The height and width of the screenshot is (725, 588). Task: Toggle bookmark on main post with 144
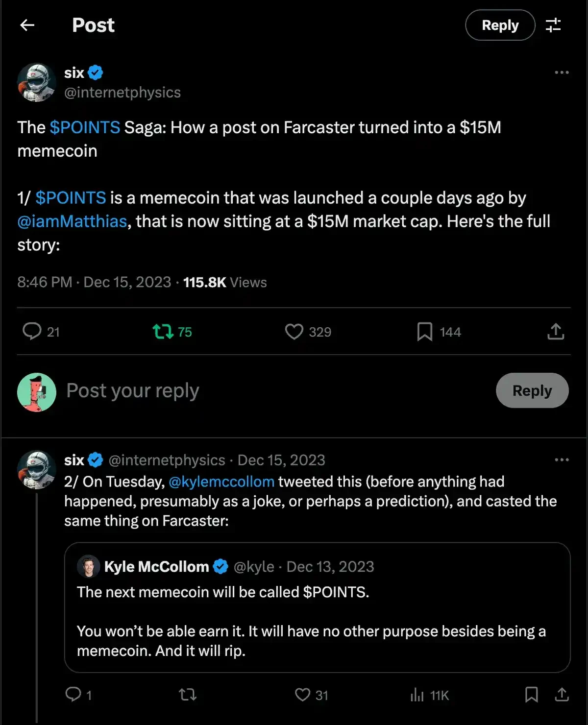click(425, 332)
